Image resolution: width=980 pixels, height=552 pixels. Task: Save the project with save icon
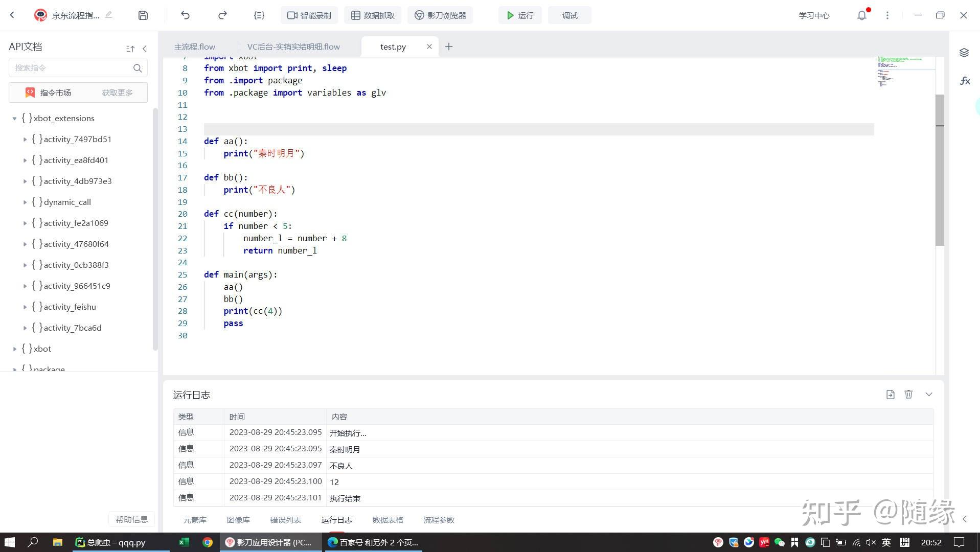(x=143, y=15)
